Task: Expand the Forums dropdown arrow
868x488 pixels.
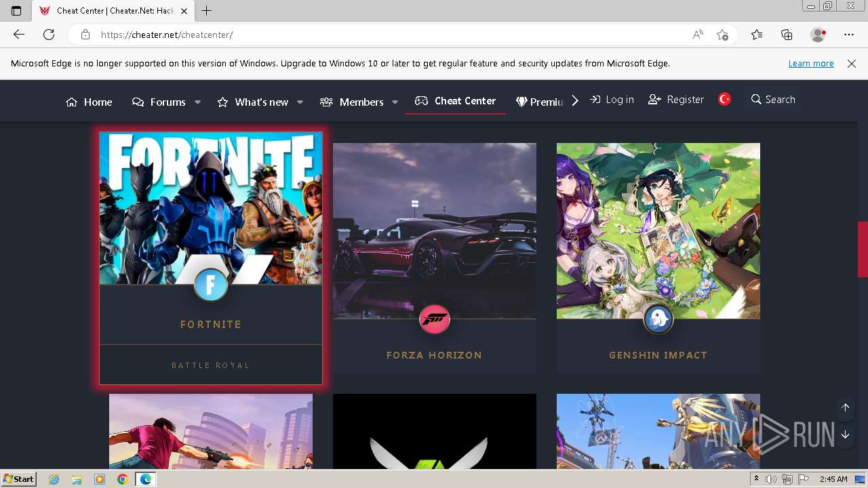Action: 197,102
